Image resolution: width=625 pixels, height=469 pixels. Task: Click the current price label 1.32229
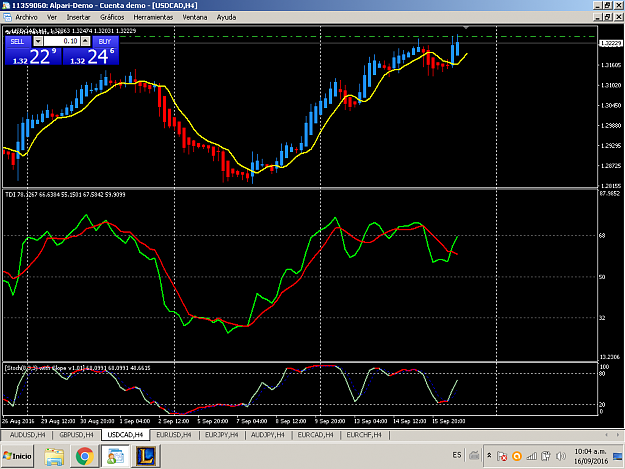pos(611,43)
